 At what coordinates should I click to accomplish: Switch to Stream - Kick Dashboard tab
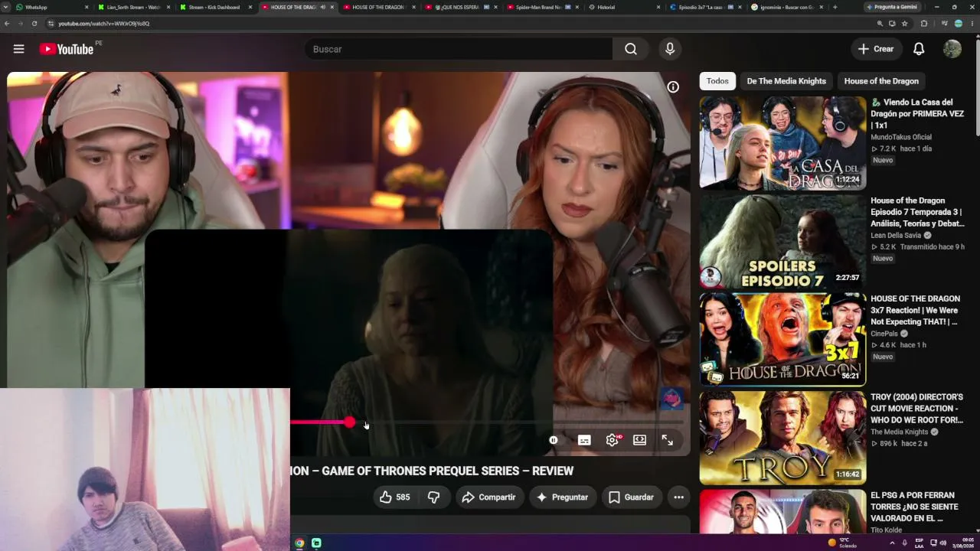[214, 7]
